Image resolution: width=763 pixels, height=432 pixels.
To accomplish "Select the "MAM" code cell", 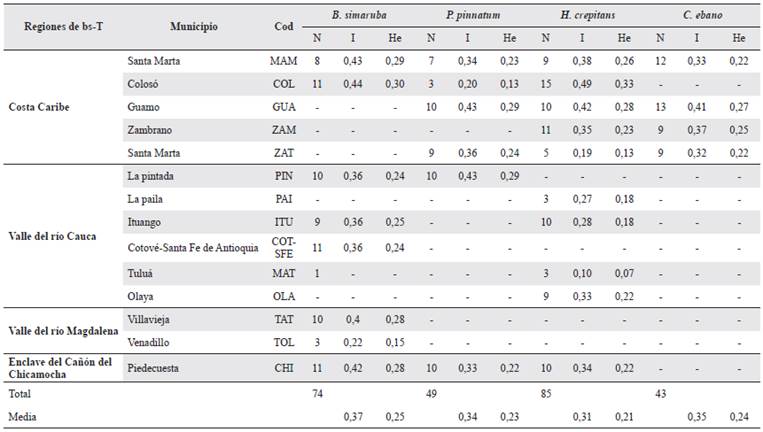I will [x=283, y=61].
